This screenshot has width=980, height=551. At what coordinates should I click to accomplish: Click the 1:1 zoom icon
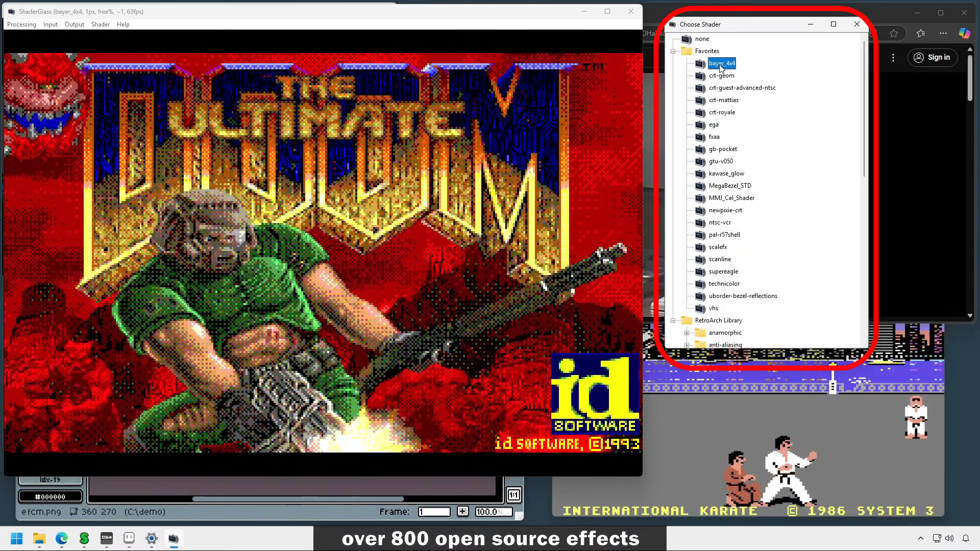(x=513, y=495)
